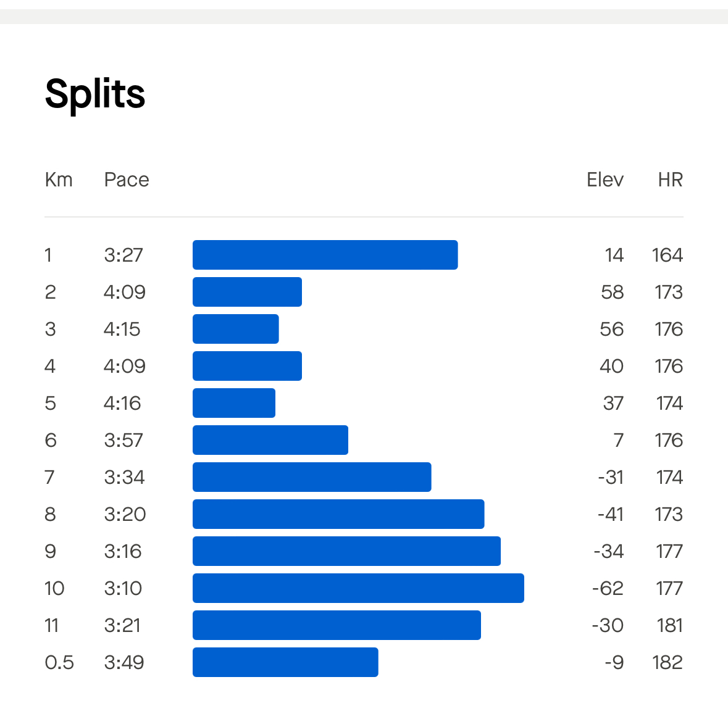The height and width of the screenshot is (719, 728).
Task: Select the 4:09 pace bar for kilometer 4
Action: click(247, 366)
